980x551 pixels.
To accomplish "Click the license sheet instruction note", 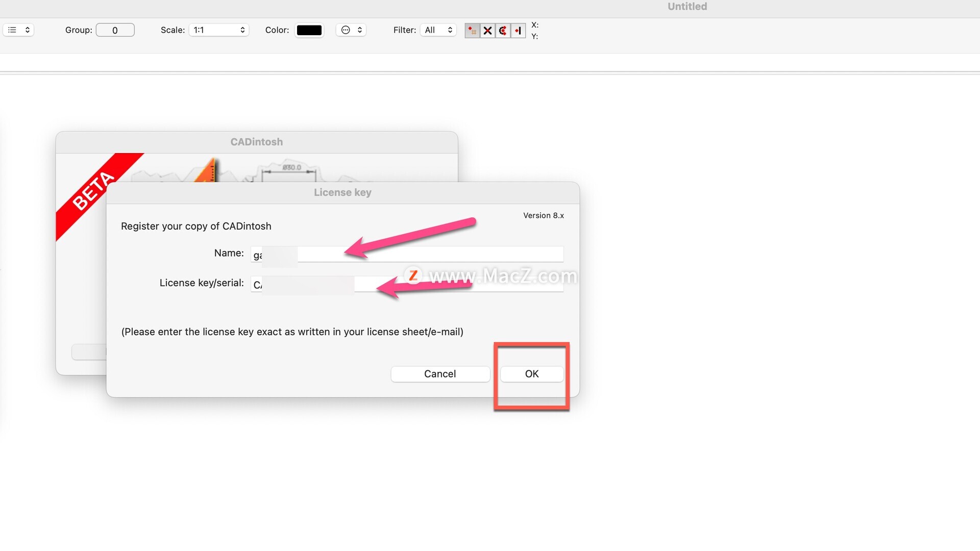I will click(292, 332).
